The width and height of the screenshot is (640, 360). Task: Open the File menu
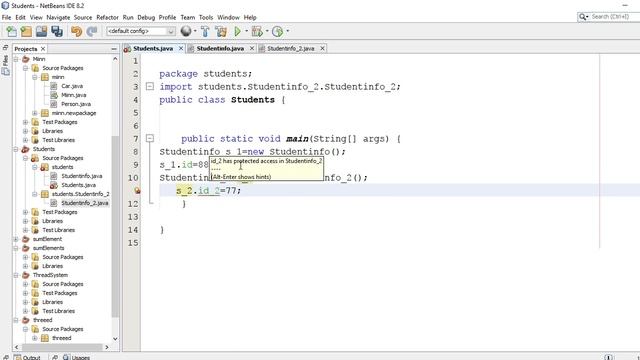click(7, 18)
